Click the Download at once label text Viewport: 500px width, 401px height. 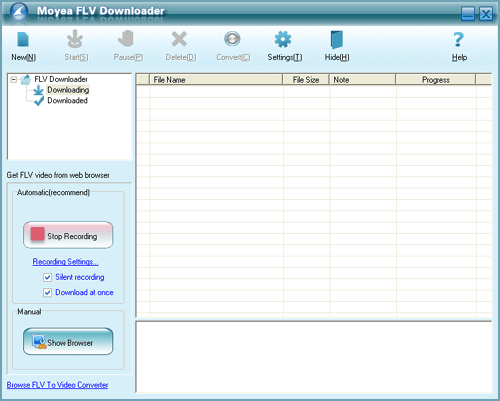(84, 293)
